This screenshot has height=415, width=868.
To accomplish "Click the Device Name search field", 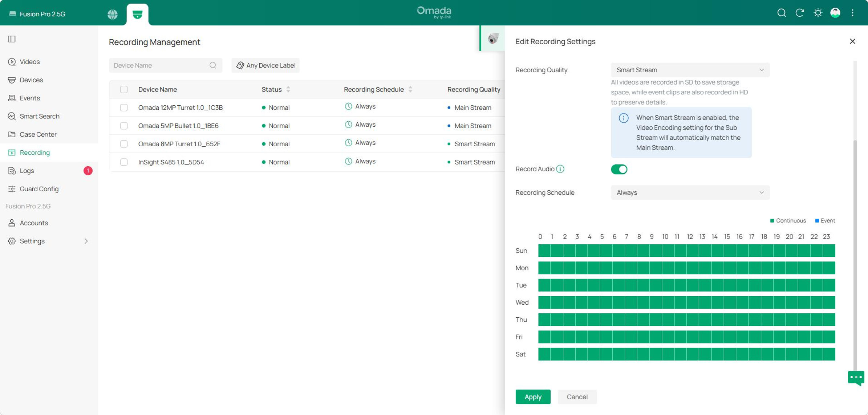I will (x=165, y=65).
